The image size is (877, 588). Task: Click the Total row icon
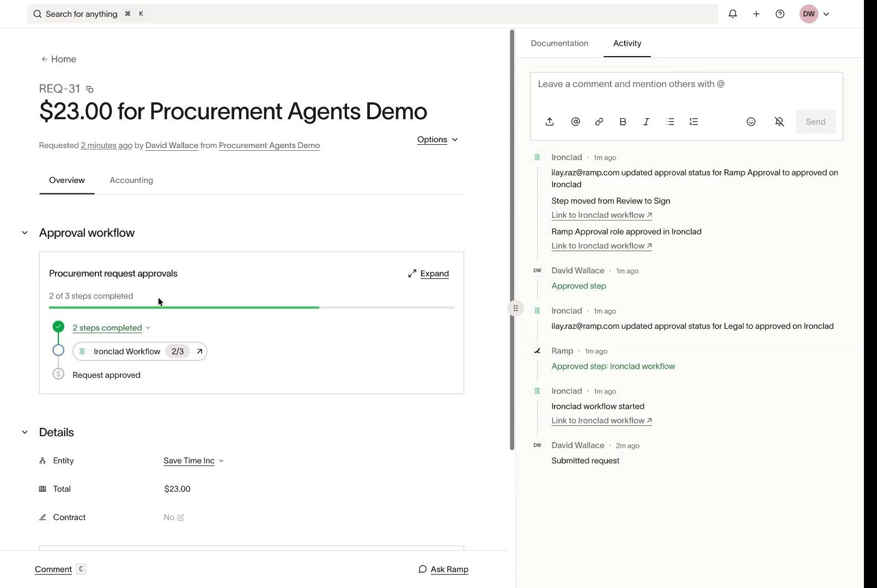click(x=42, y=489)
